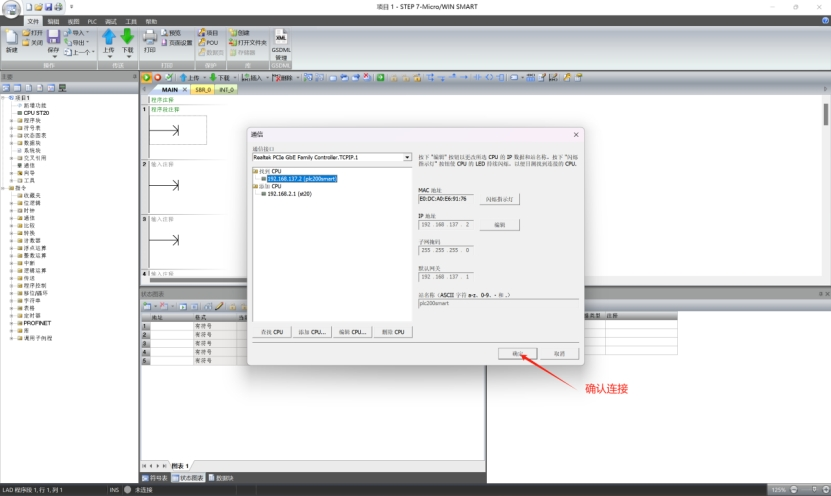Click the Upload (上传) ribbon icon
The width and height of the screenshot is (831, 496).
(x=109, y=37)
